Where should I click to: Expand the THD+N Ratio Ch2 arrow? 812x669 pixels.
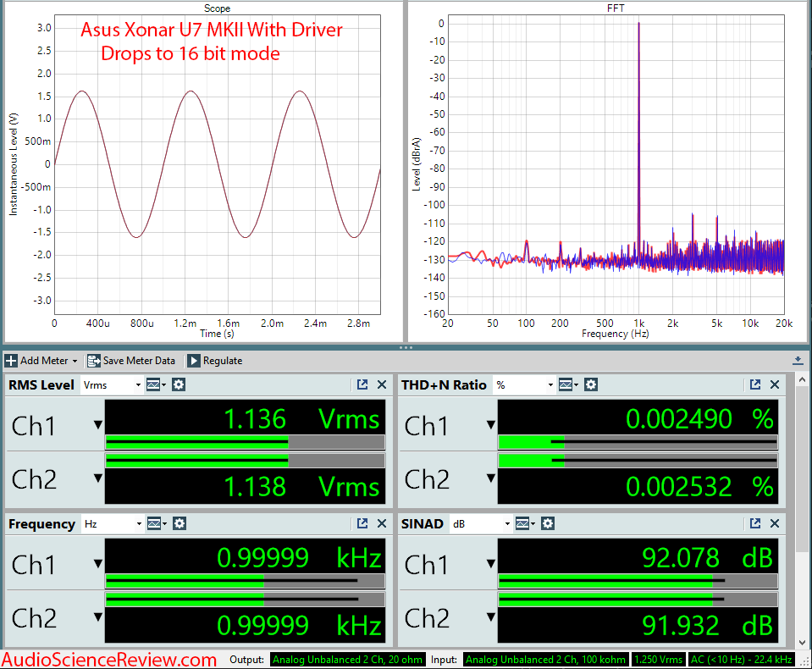tap(491, 478)
